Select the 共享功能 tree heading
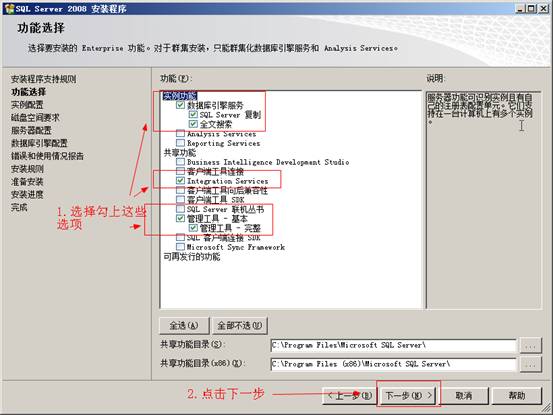The height and width of the screenshot is (415, 553). pyautogui.click(x=180, y=153)
